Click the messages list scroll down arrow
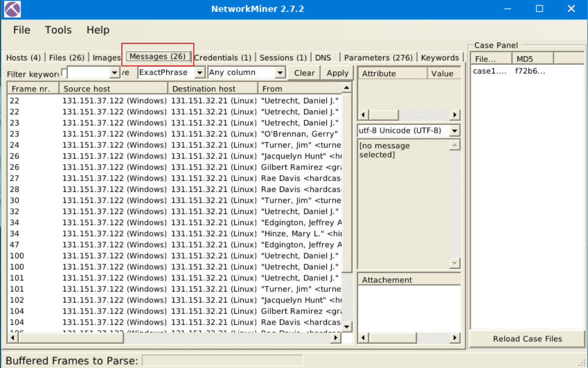The height and width of the screenshot is (368, 588). 347,327
